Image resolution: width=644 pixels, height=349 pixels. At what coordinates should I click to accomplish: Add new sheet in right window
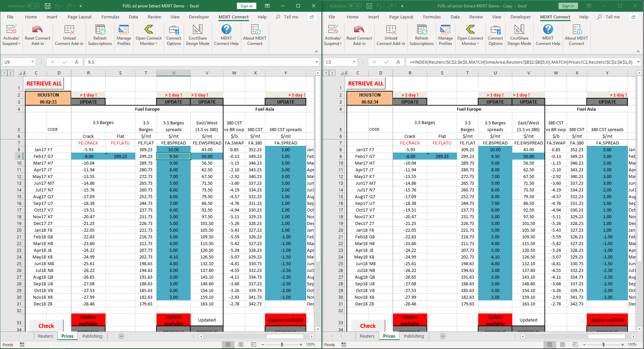coord(443,336)
